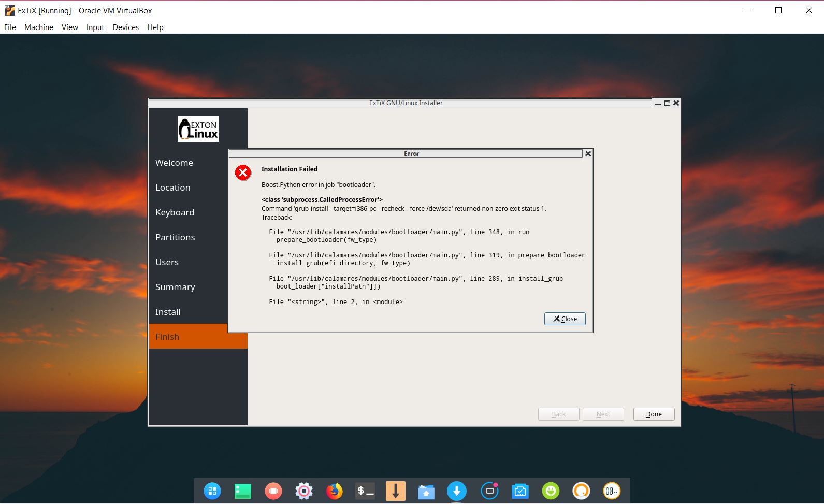824x504 pixels.
Task: Click the 'install_grub(efi_directory, fw_type)' line
Action: pos(343,263)
